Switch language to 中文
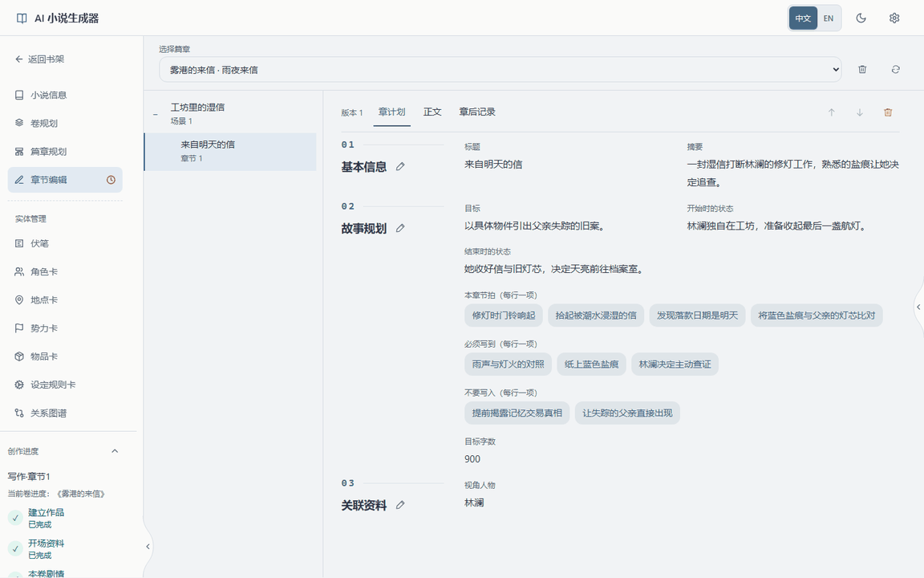924x578 pixels. pyautogui.click(x=803, y=18)
